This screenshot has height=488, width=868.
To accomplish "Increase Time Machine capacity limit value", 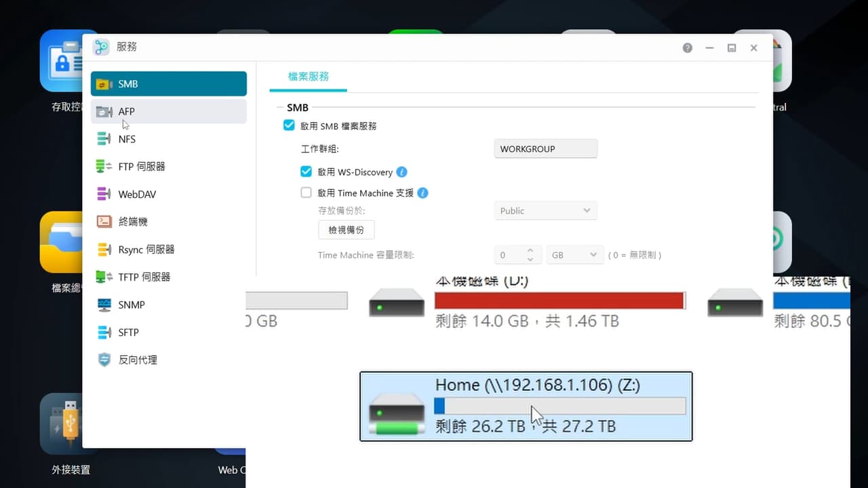I will click(531, 251).
